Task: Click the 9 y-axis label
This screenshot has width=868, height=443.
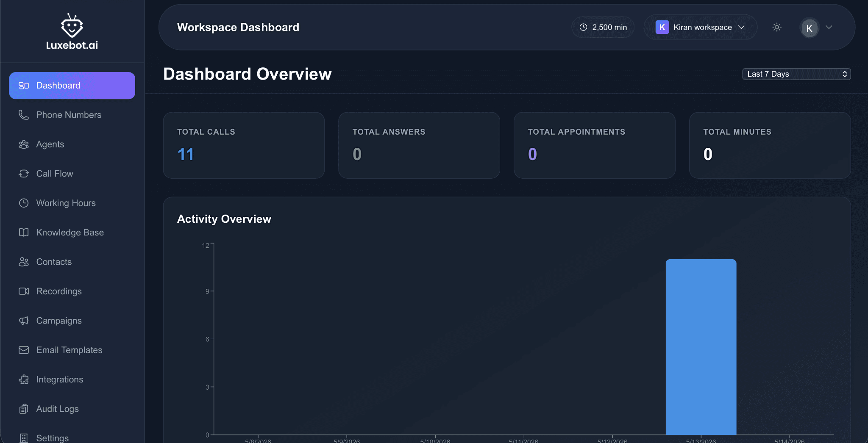Action: 207,291
